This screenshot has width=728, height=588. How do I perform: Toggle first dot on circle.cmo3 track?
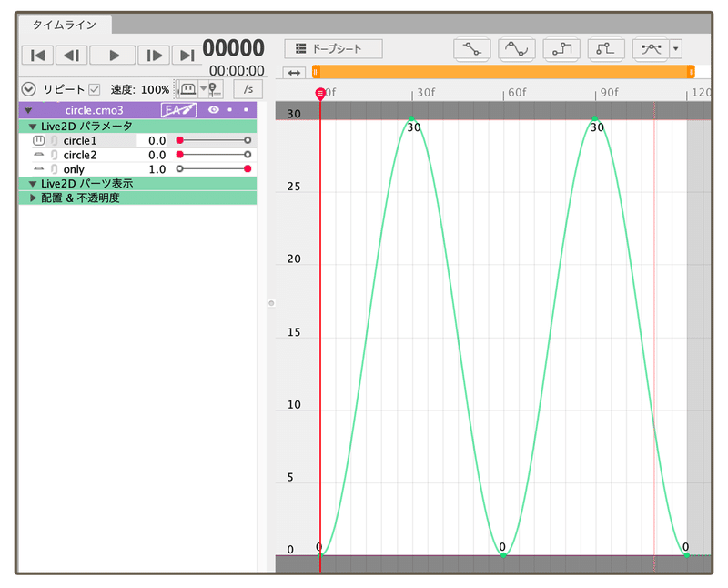pyautogui.click(x=230, y=110)
